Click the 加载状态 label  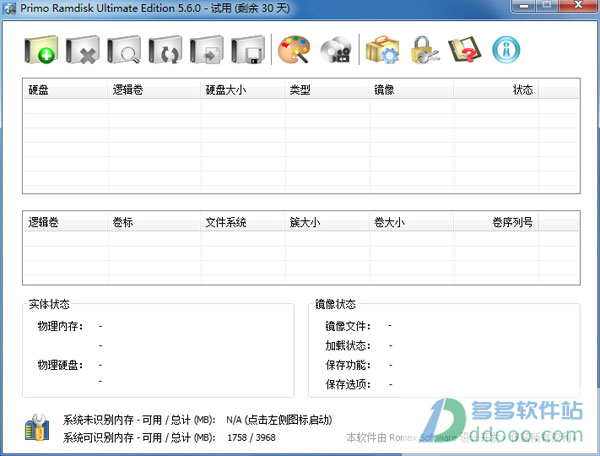pos(348,346)
